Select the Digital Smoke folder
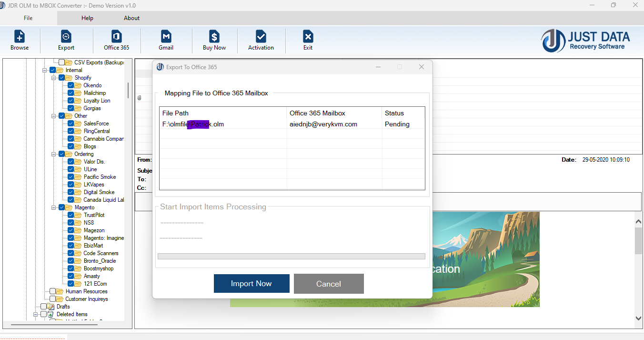Screen dimensions: 644x340 pos(99,192)
